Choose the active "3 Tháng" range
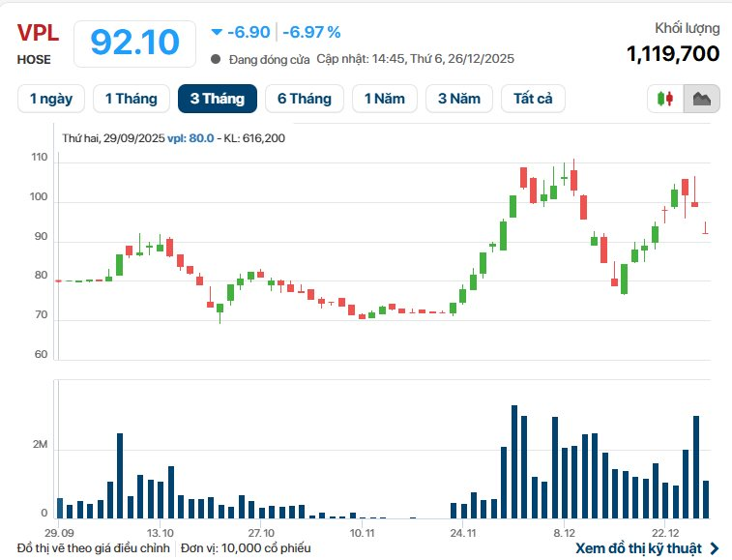This screenshot has width=732, height=560. 218,99
